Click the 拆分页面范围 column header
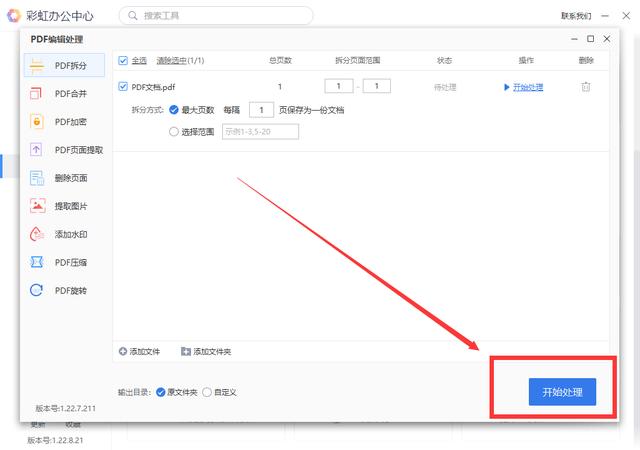Screen dimensions: 640x450 pos(358,60)
